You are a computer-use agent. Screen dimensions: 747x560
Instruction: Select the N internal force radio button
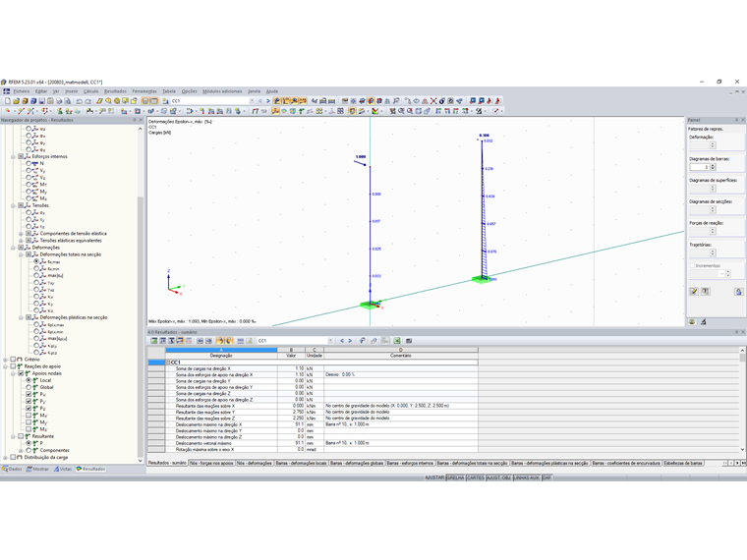click(x=29, y=163)
